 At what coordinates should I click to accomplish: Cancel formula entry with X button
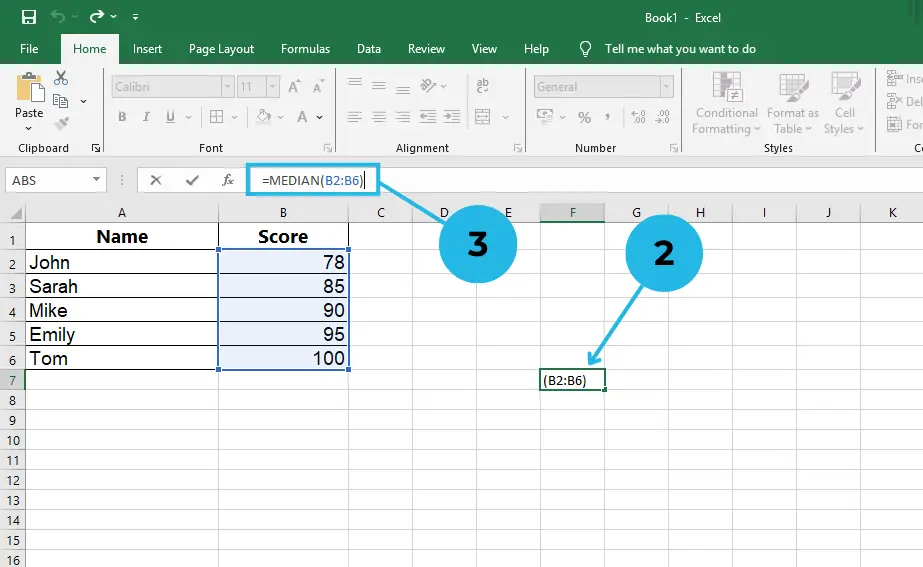[x=155, y=180]
